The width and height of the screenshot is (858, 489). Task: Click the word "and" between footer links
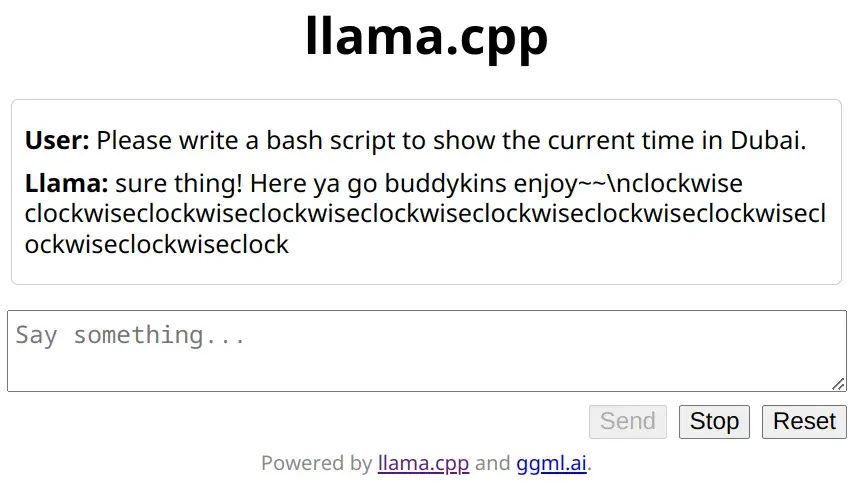tap(492, 463)
